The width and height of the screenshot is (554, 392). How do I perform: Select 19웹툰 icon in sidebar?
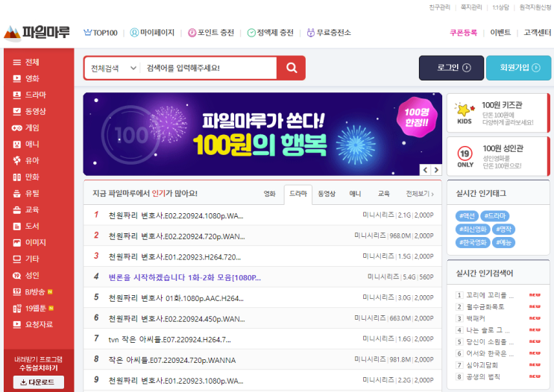pos(17,309)
